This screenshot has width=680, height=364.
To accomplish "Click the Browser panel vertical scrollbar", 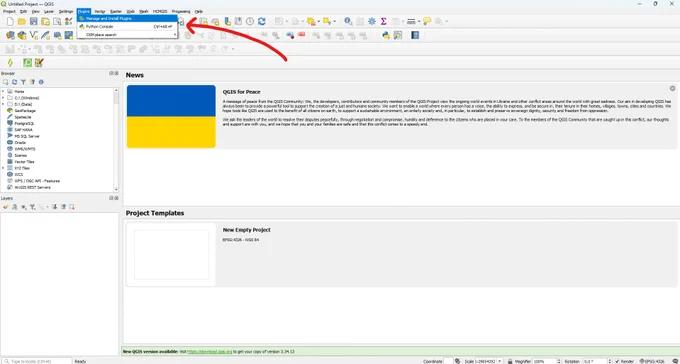I will pyautogui.click(x=116, y=140).
